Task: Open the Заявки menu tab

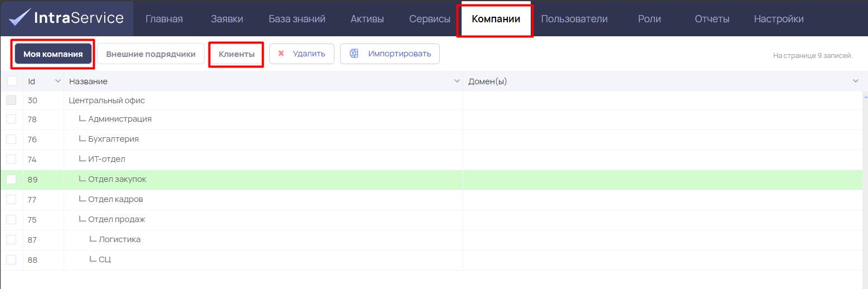Action: (x=227, y=19)
